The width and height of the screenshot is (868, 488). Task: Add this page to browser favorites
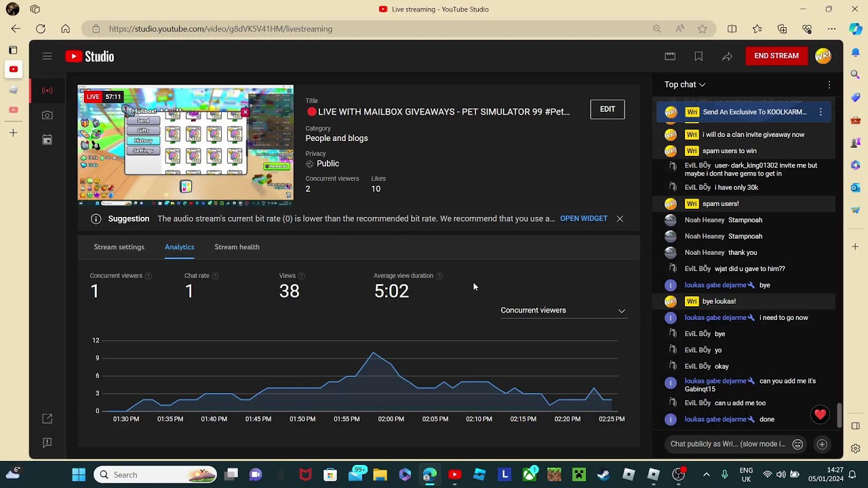[x=703, y=28]
